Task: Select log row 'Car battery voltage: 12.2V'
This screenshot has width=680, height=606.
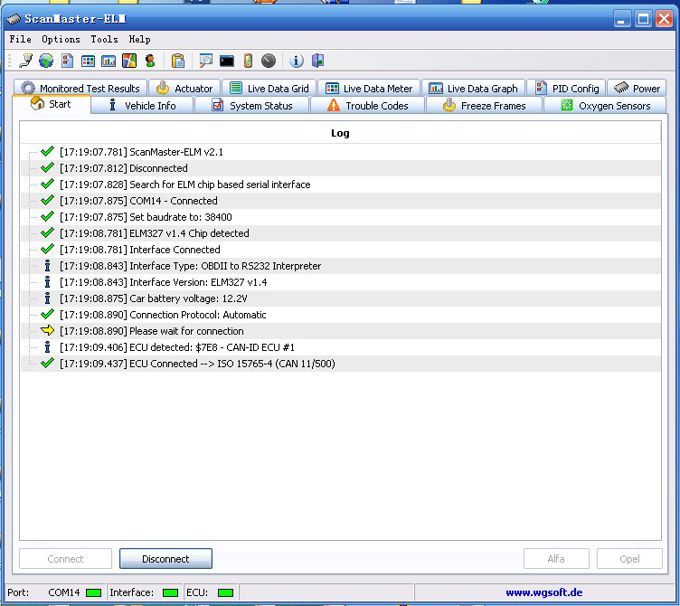Action: point(340,298)
